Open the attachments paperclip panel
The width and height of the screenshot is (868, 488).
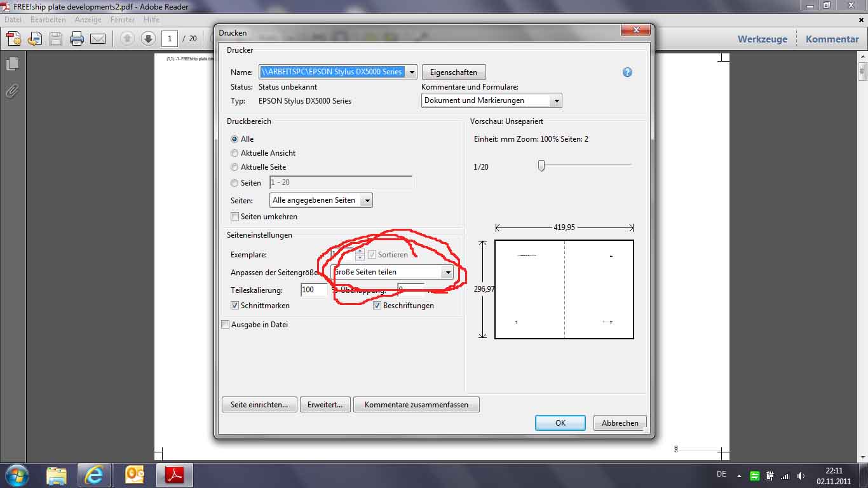tap(12, 91)
